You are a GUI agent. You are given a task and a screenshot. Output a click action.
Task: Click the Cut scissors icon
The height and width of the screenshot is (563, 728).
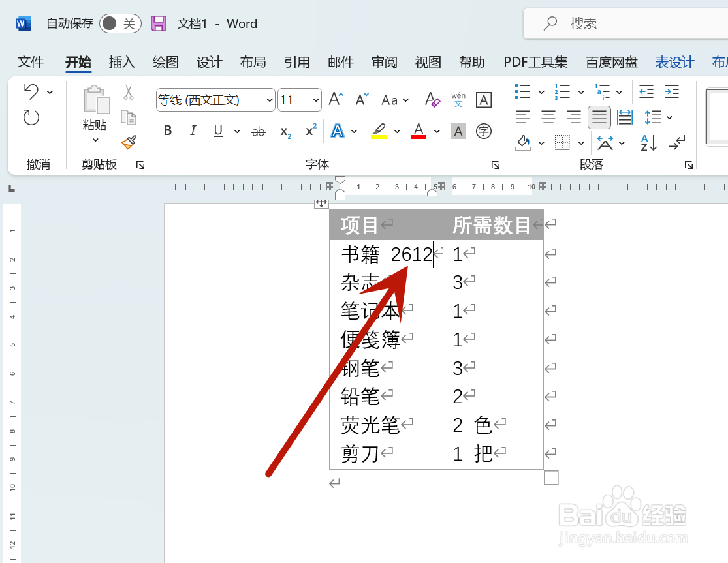click(x=129, y=92)
